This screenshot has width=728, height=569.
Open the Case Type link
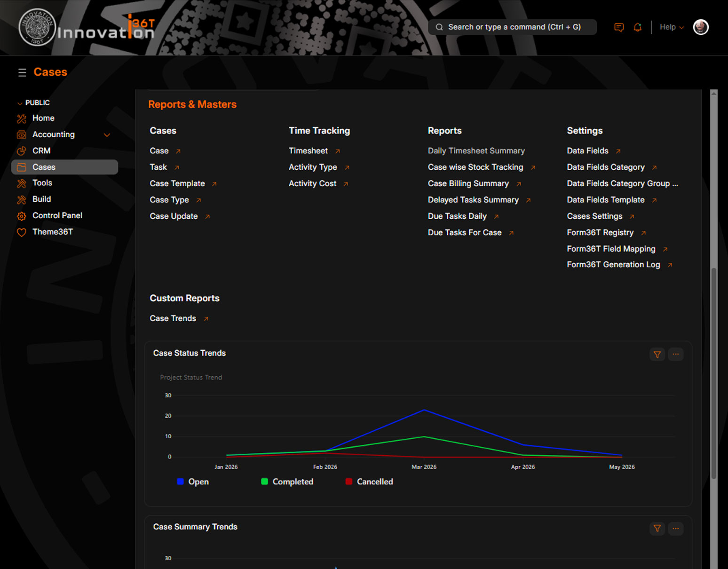tap(169, 200)
